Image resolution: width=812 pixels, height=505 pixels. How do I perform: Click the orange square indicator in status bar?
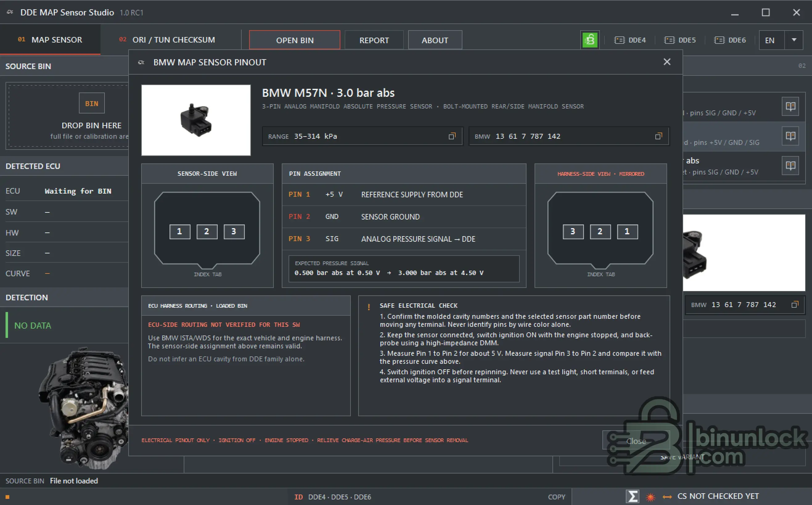pyautogui.click(x=7, y=497)
